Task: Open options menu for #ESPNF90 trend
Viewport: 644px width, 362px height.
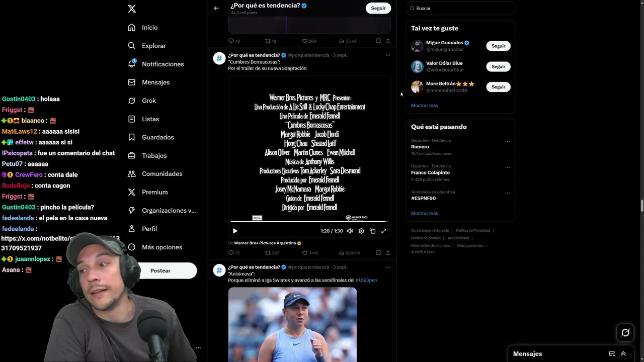Action: tap(507, 193)
